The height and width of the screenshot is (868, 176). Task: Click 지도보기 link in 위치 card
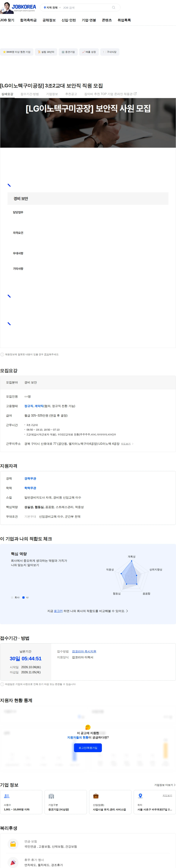167,795
